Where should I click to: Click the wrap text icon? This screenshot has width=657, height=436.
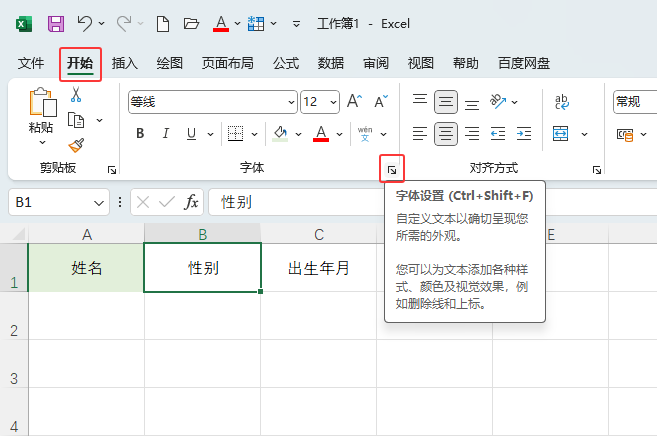(561, 102)
